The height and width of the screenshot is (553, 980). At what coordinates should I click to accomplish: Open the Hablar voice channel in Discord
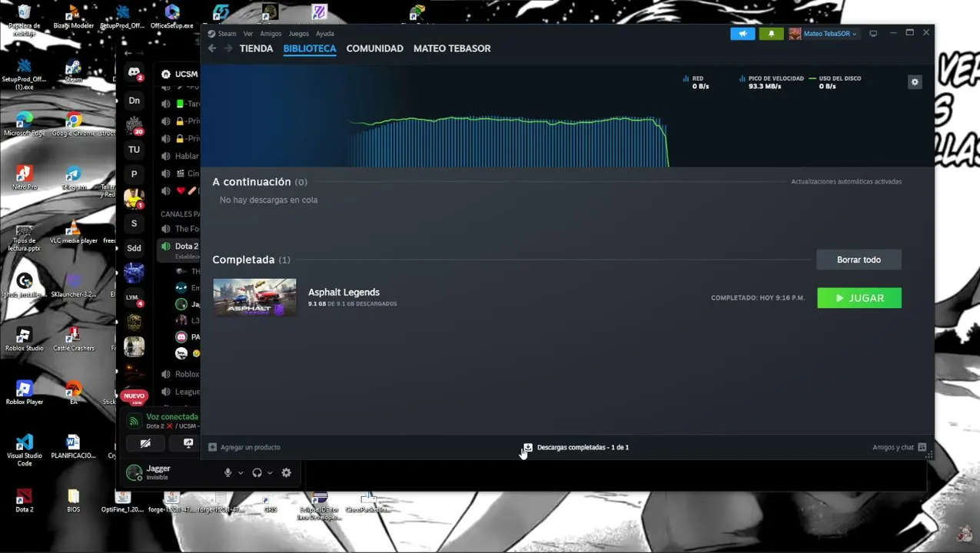[x=181, y=156]
